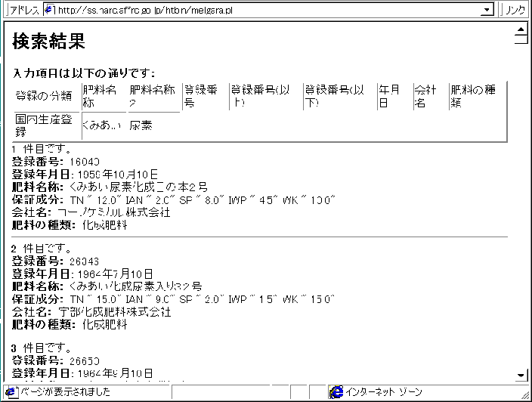Screen dimensions: 532x402
Task: Click first result's 肥料の種類 化成肥料 line
Action: coord(70,225)
